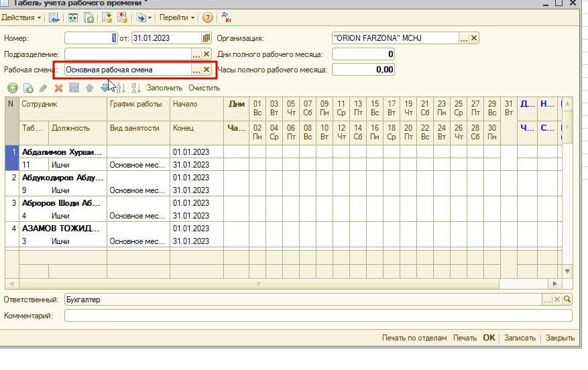Click Основное мес... cell for Абдалимов
The width and height of the screenshot is (588, 370).
138,165
